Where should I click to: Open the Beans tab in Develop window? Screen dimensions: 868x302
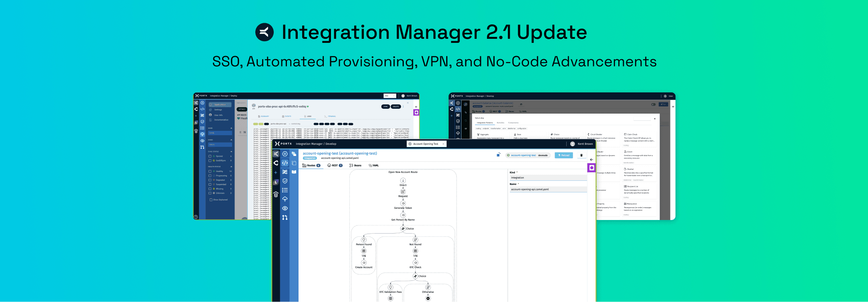tap(355, 165)
